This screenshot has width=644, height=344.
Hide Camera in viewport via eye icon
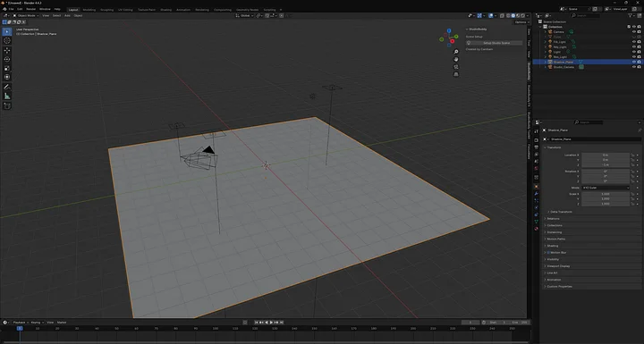coord(634,31)
